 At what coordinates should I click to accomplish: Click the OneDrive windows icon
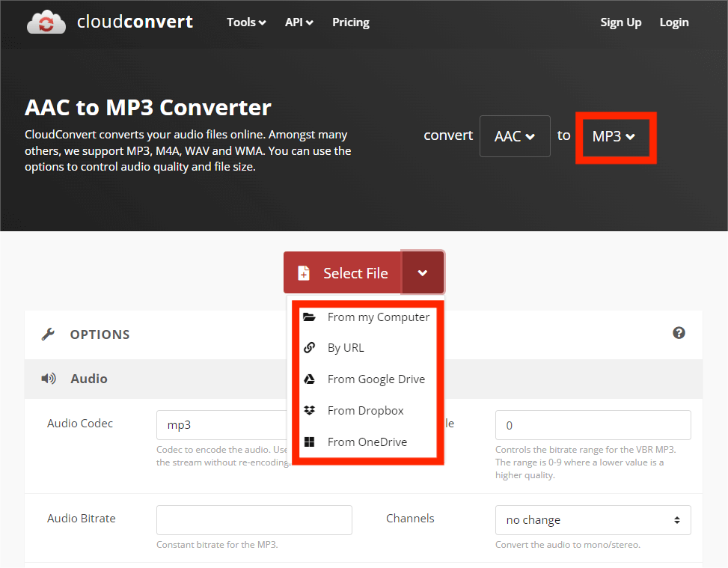tap(309, 442)
